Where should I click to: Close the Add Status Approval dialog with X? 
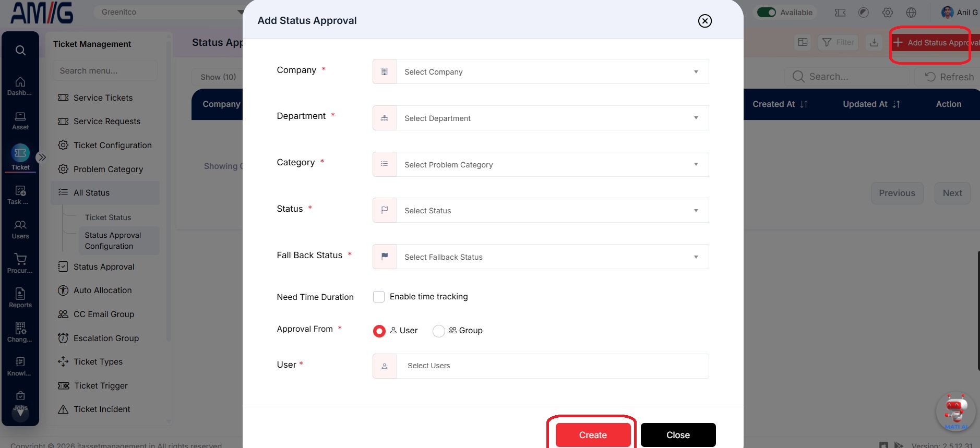coord(705,21)
